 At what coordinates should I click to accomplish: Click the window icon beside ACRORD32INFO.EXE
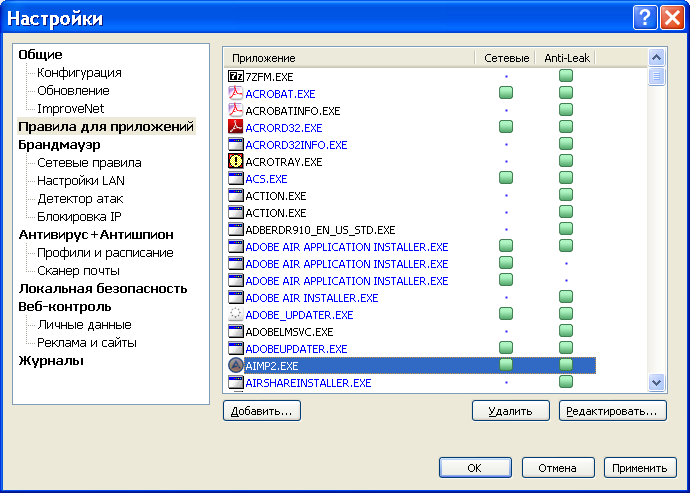click(235, 144)
